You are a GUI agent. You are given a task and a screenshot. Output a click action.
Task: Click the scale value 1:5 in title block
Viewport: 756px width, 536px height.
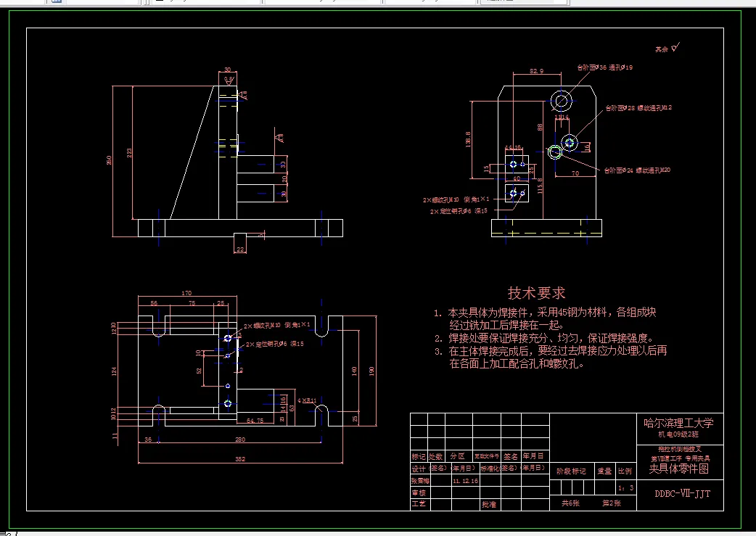[625, 488]
